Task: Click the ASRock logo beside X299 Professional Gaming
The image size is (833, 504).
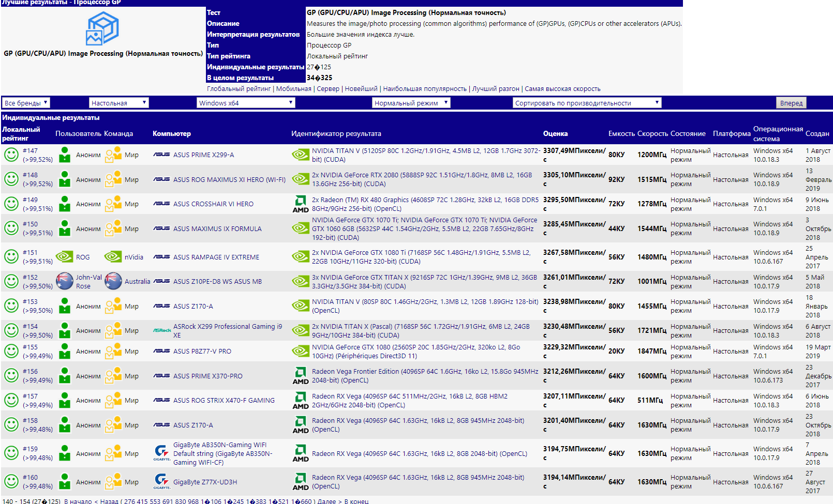Action: coord(162,330)
